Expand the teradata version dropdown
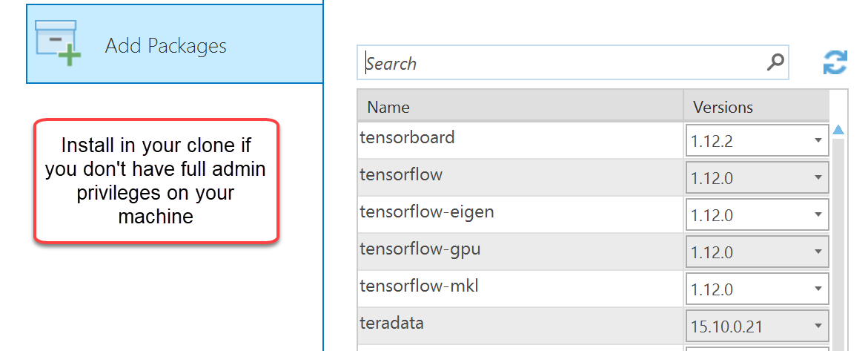This screenshot has height=351, width=868. click(x=818, y=325)
